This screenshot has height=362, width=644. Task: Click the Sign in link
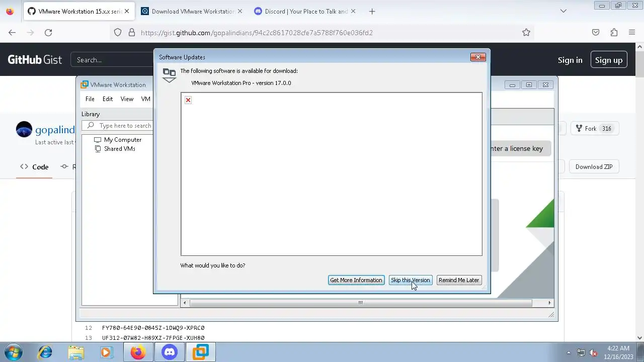(570, 60)
